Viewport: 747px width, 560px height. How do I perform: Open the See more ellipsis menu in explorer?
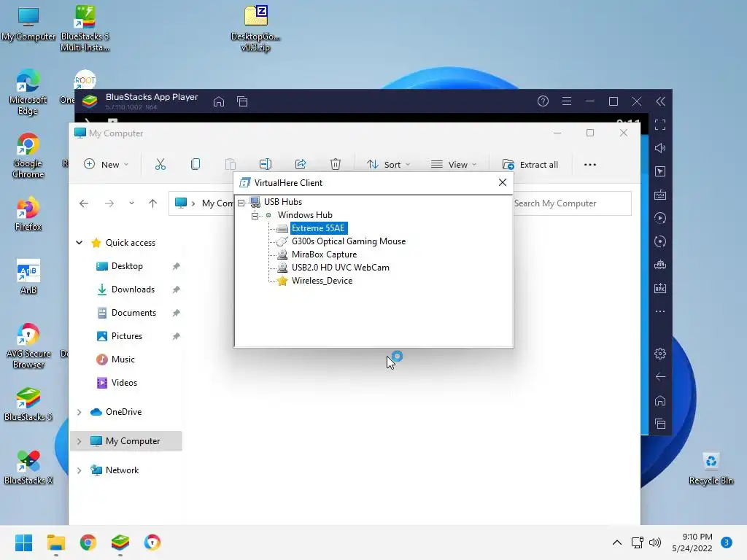pos(589,164)
